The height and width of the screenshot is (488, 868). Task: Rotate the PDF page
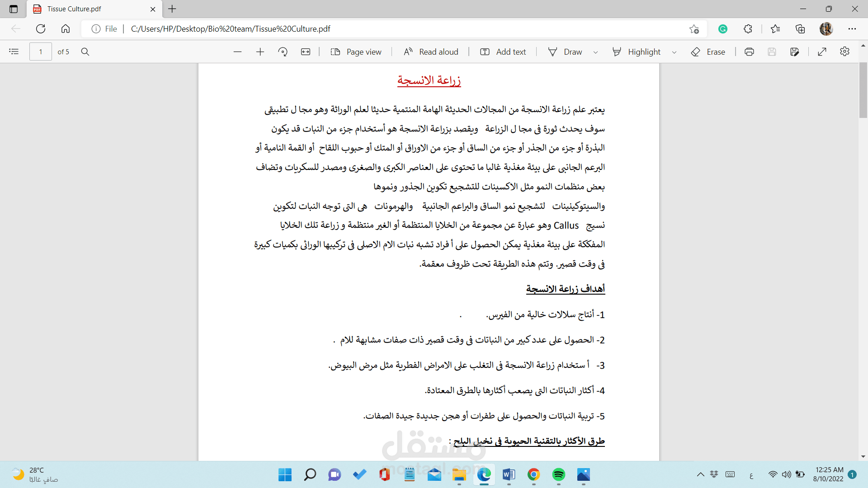click(283, 52)
